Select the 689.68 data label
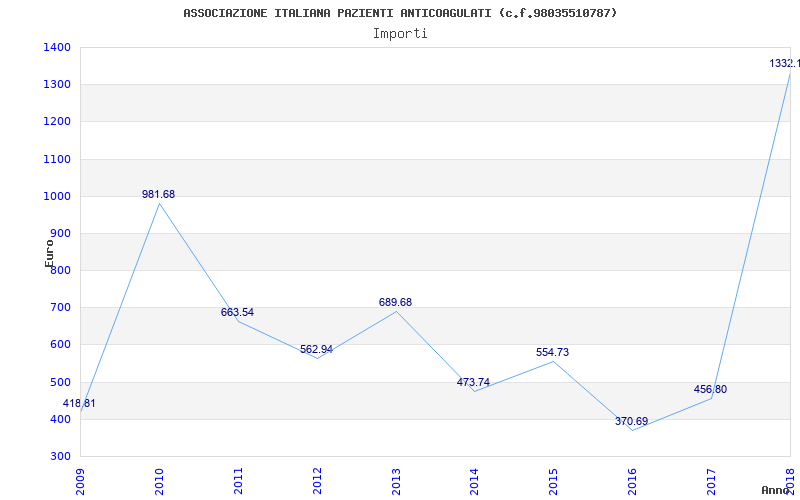The image size is (800, 500). point(395,302)
